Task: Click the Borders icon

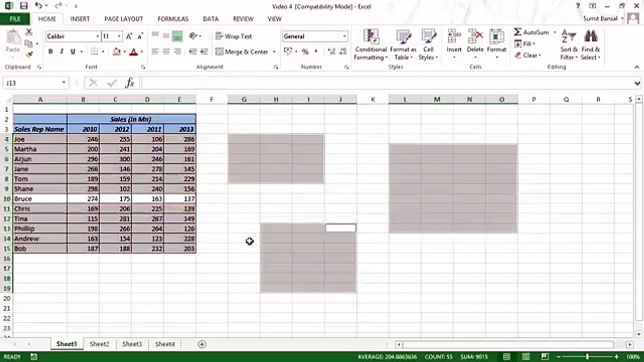Action: tap(94, 51)
